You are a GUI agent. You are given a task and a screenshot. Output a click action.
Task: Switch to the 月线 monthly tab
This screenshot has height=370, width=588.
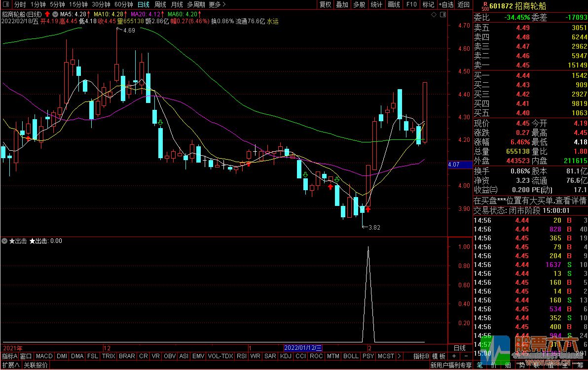click(x=177, y=4)
